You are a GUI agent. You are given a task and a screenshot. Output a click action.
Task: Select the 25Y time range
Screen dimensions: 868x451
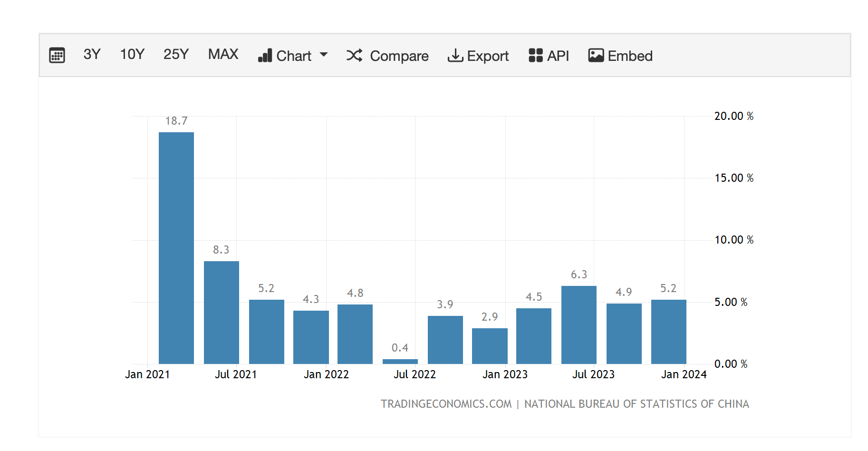click(176, 55)
